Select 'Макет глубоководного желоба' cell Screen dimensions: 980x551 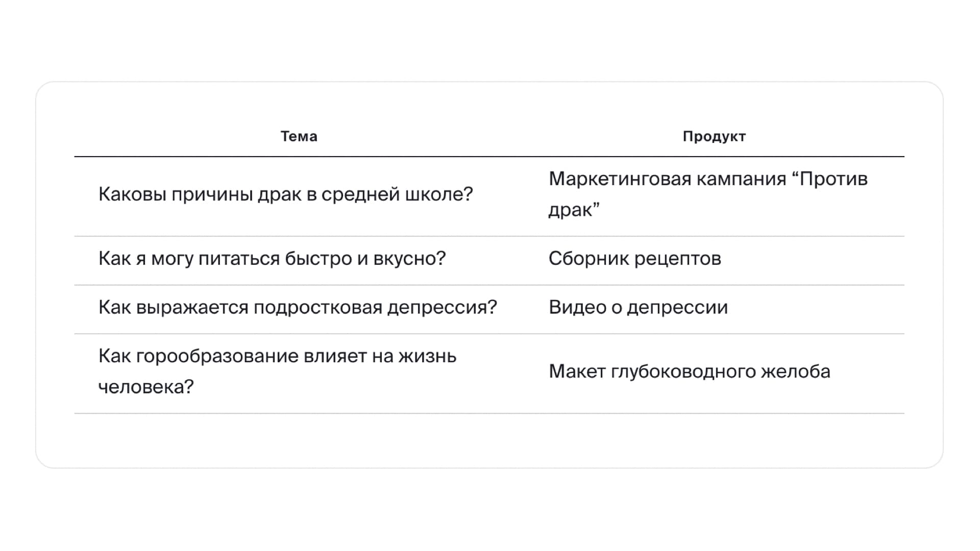[690, 371]
